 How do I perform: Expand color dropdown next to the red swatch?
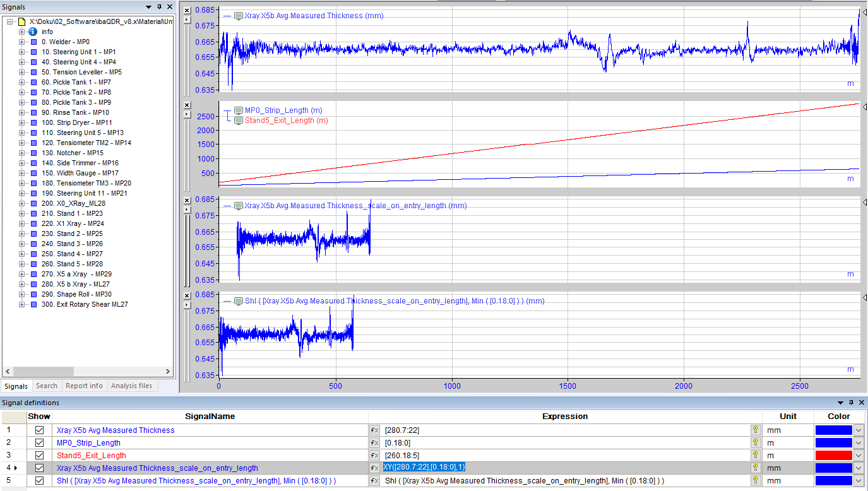(x=858, y=456)
